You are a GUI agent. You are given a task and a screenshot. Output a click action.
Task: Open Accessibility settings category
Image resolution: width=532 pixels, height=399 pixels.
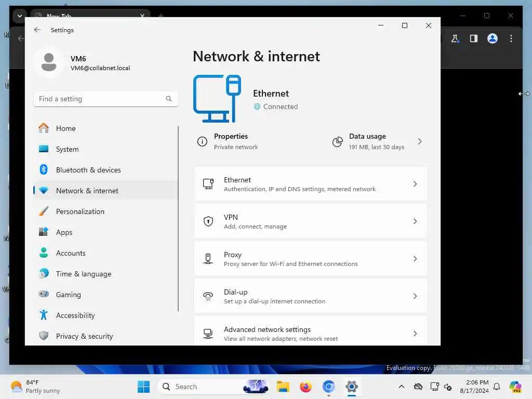(105, 315)
